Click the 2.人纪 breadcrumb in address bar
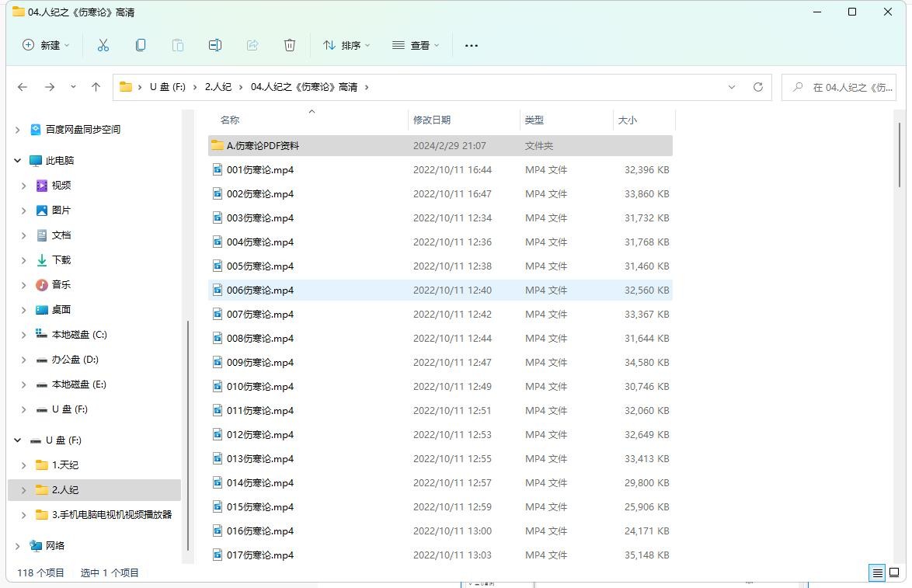Viewport: 912px width, 588px height. (x=218, y=87)
